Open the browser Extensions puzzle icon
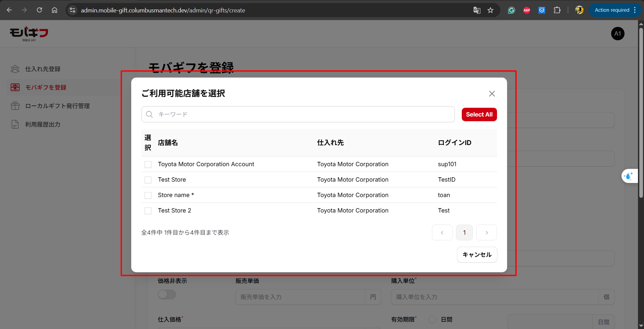 point(557,10)
